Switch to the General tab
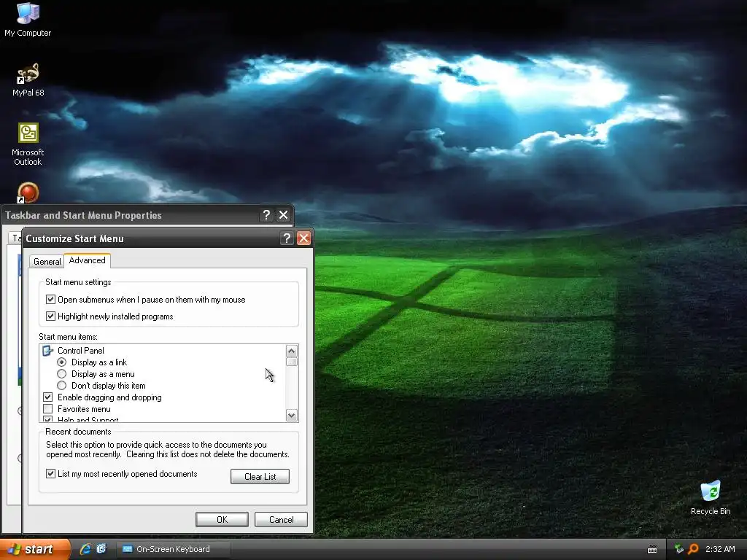The height and width of the screenshot is (560, 747). coord(47,262)
